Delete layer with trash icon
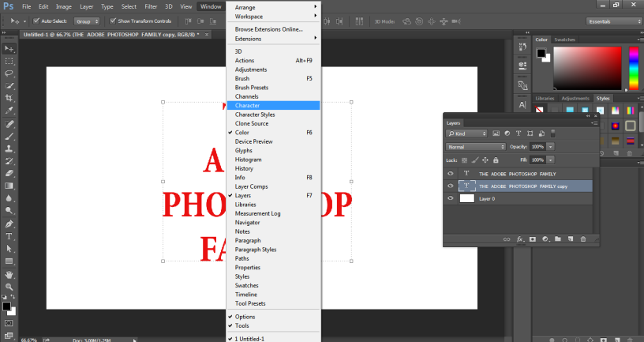Viewport: 644px width, 342px height. 583,239
